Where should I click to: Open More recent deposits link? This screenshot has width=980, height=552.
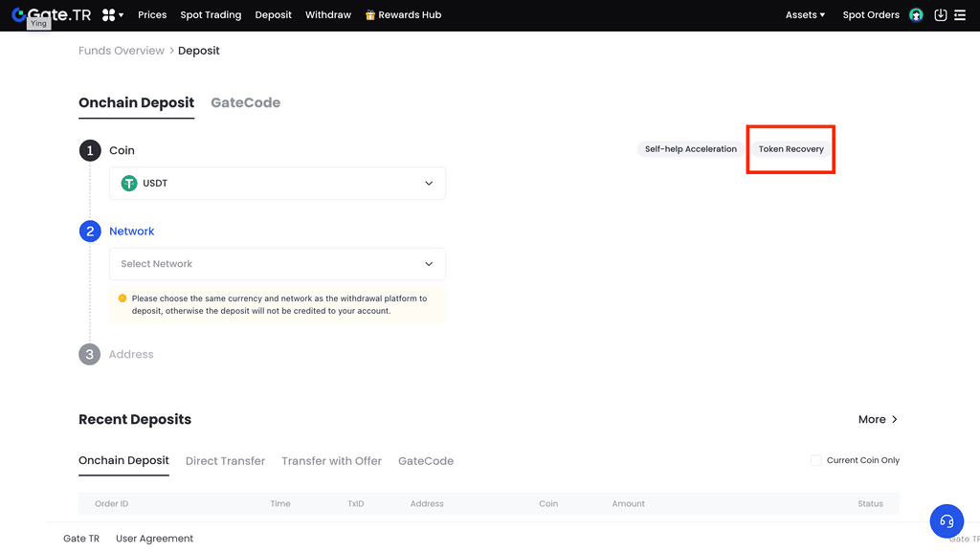[878, 419]
